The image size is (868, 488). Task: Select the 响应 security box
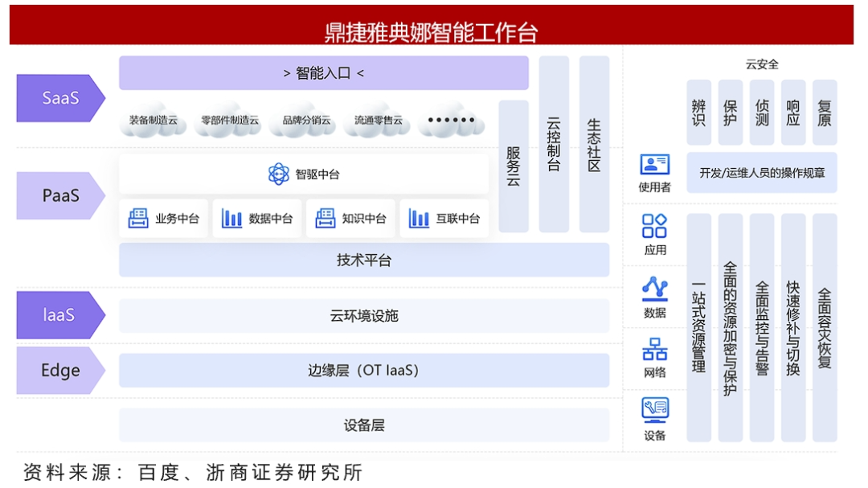[x=793, y=113]
